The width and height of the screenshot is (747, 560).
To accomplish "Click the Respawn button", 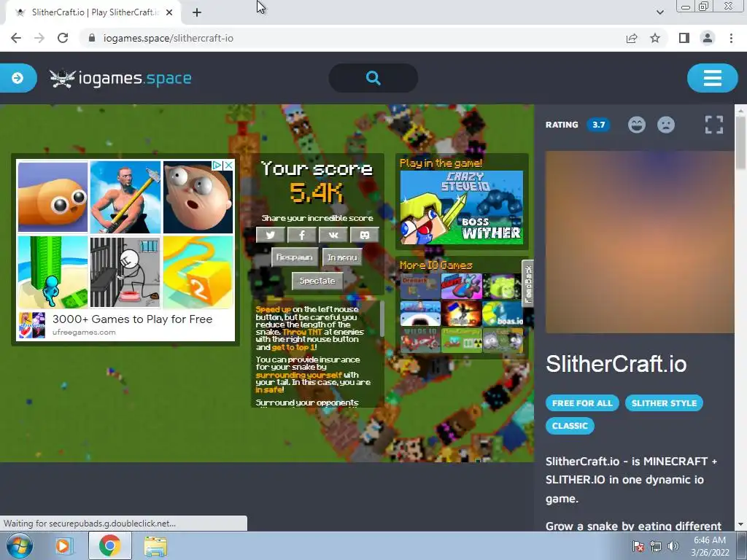I will (295, 257).
